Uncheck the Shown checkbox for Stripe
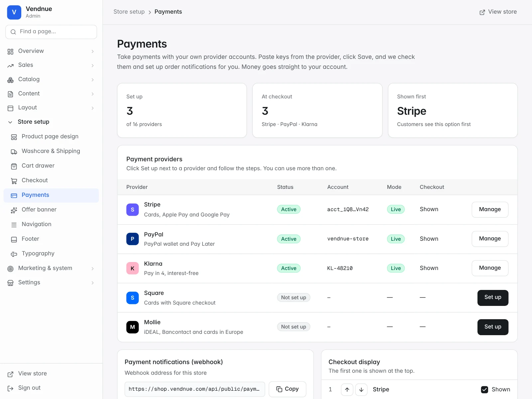The width and height of the screenshot is (532, 399). click(484, 389)
